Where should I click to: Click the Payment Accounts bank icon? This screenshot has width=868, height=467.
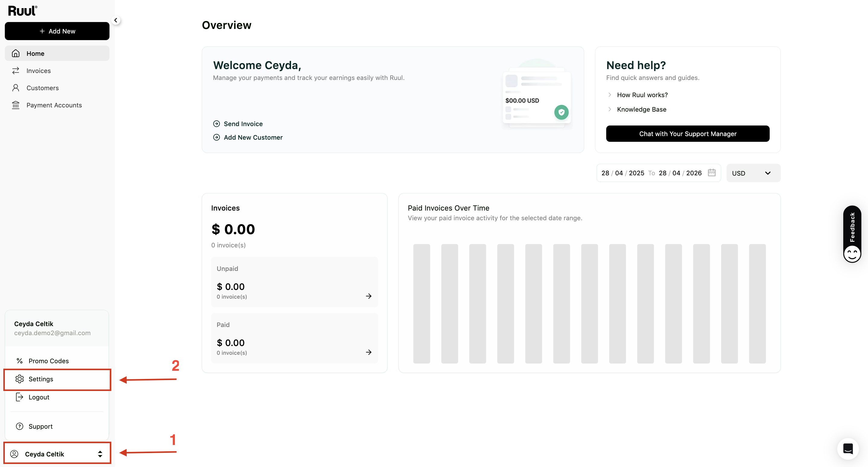tap(15, 105)
